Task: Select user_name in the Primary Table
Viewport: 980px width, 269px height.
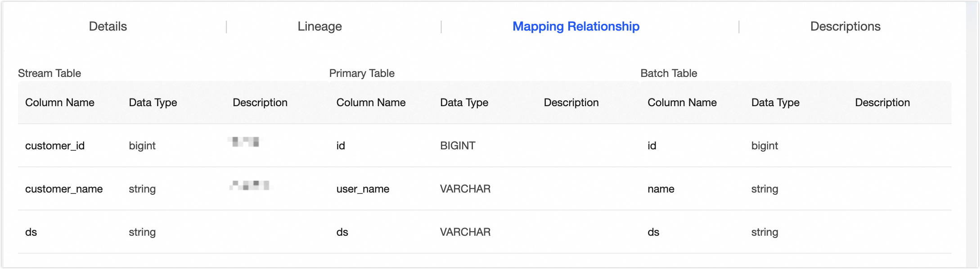Action: [363, 189]
